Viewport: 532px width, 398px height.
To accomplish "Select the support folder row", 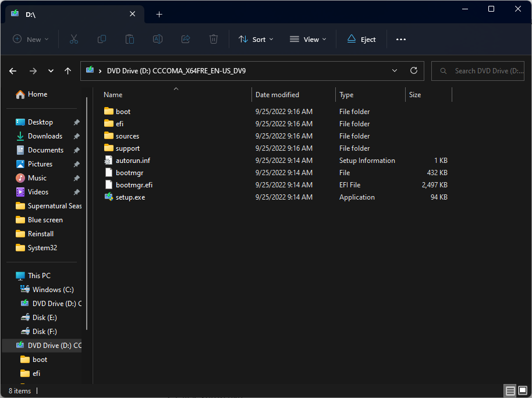I will [x=276, y=148].
